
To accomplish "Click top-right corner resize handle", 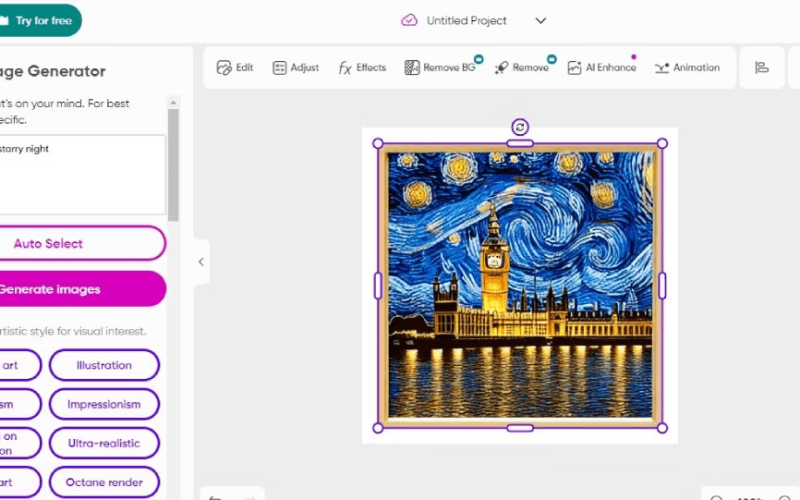I will coord(662,143).
